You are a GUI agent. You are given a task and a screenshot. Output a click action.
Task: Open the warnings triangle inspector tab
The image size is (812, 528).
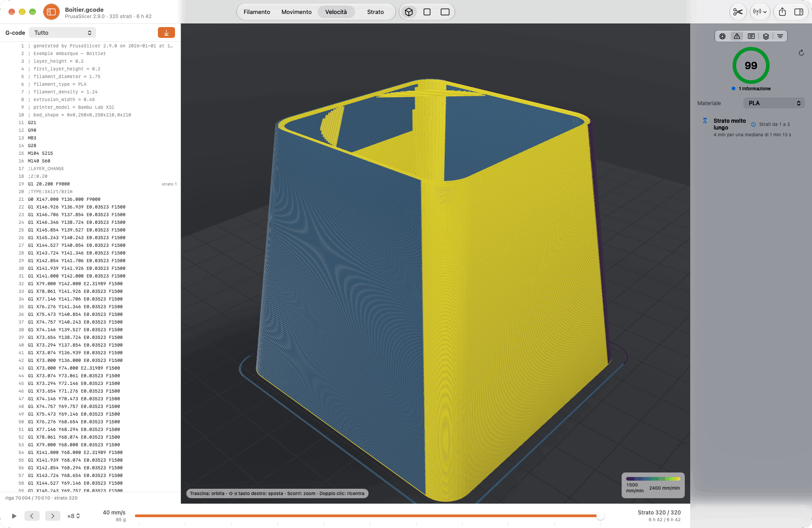coord(737,36)
